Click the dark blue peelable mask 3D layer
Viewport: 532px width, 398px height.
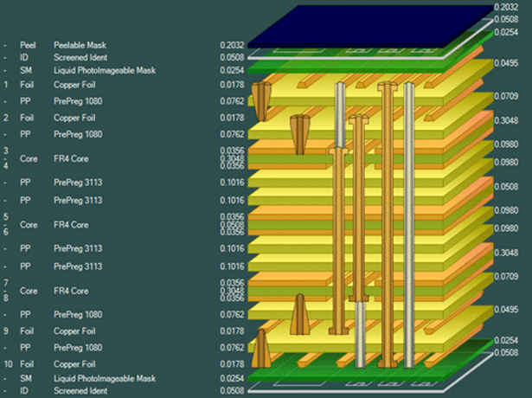[370, 25]
